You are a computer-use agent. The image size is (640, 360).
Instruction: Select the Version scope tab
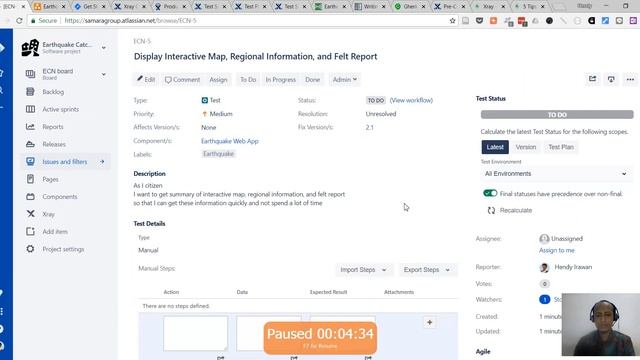(526, 147)
